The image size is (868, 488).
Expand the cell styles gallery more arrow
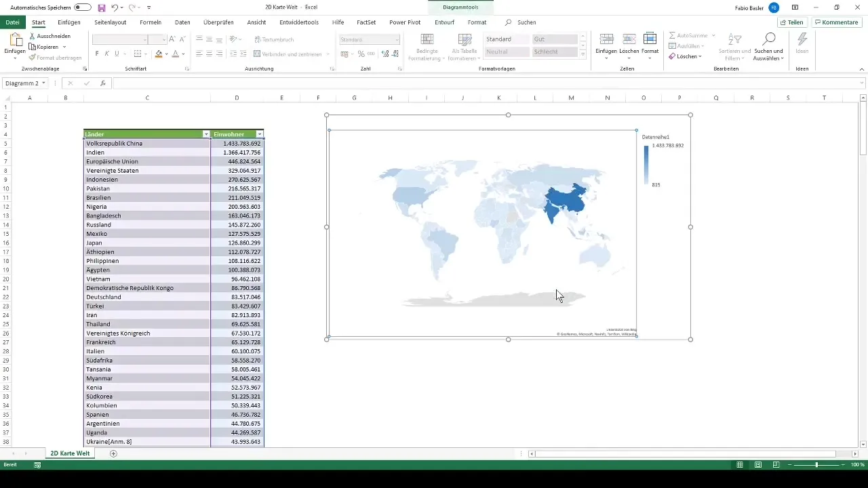point(583,54)
